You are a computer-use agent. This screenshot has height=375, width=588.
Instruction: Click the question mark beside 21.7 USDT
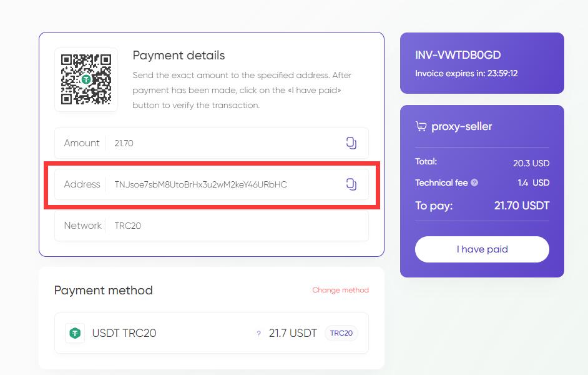pyautogui.click(x=259, y=333)
